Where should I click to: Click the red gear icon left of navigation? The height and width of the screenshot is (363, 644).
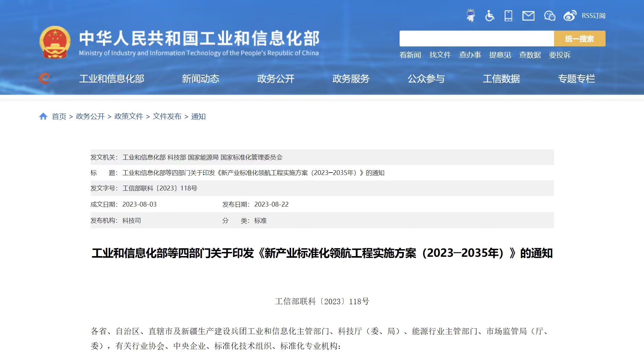click(x=44, y=78)
